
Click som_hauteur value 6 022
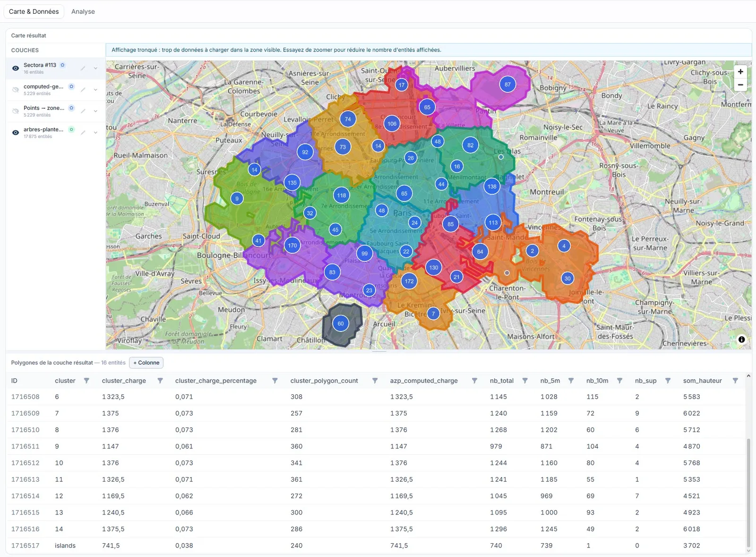click(x=692, y=413)
